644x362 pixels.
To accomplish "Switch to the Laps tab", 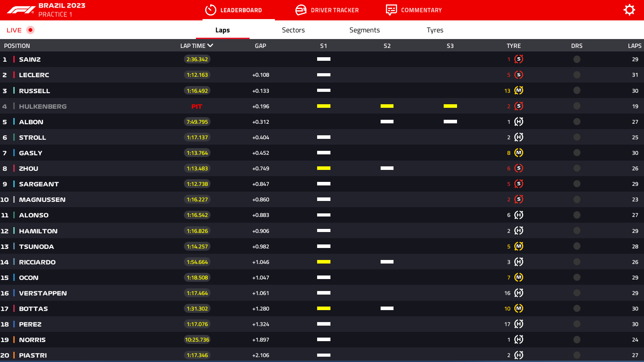I will [x=223, y=30].
